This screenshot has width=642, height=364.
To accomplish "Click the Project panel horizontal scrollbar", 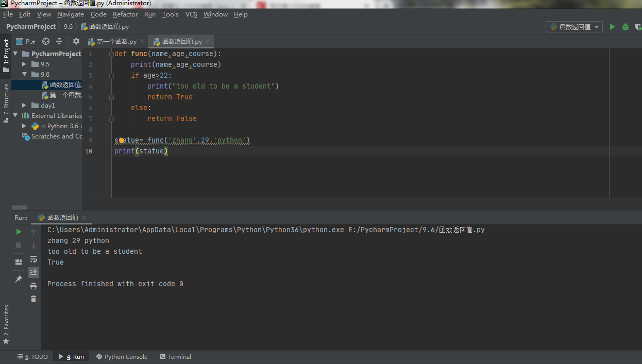I will pos(19,207).
